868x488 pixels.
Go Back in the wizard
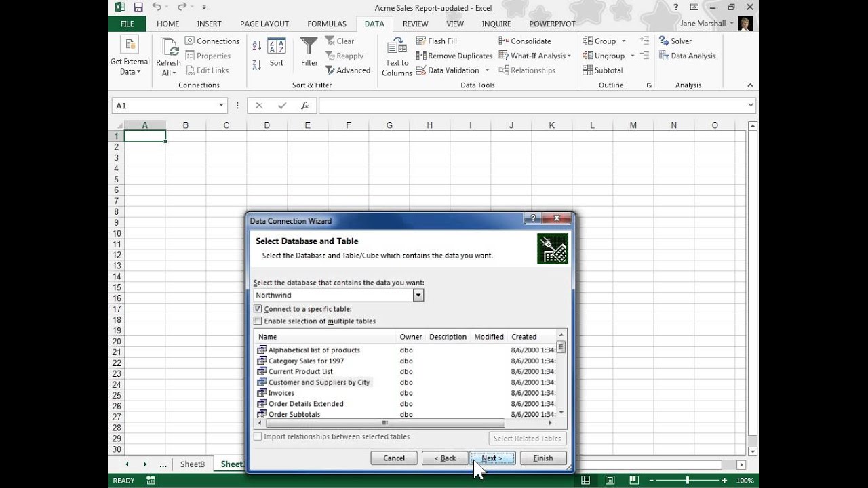coord(445,458)
